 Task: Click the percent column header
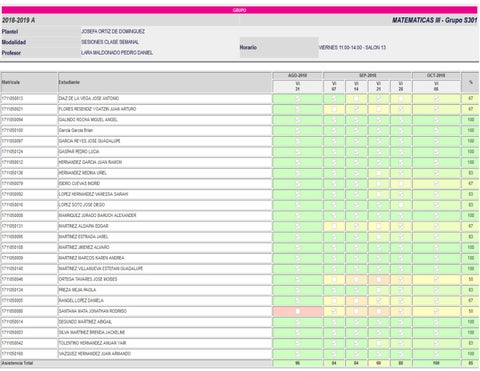click(471, 82)
